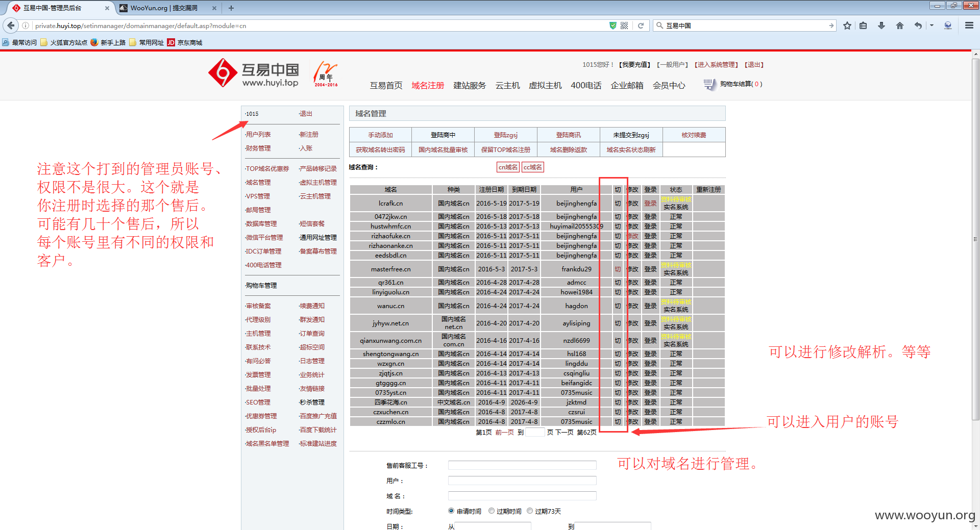Click the cc域名 button

(x=533, y=167)
